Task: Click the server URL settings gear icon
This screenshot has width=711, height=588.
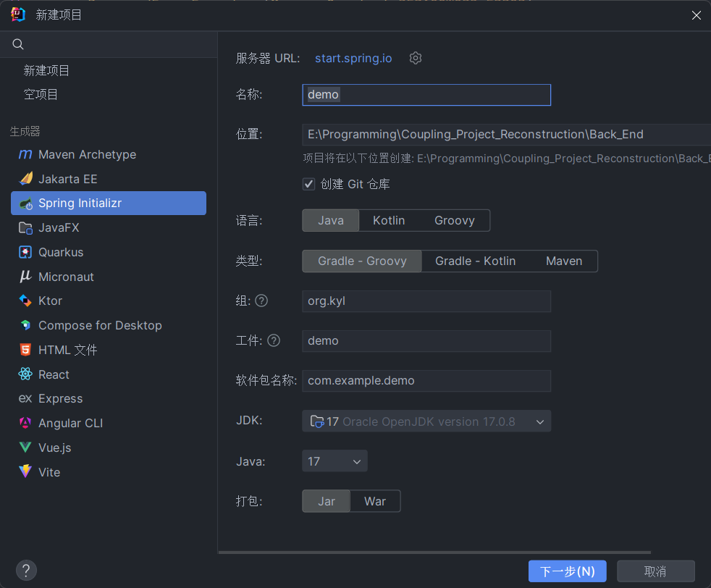Action: [x=416, y=58]
